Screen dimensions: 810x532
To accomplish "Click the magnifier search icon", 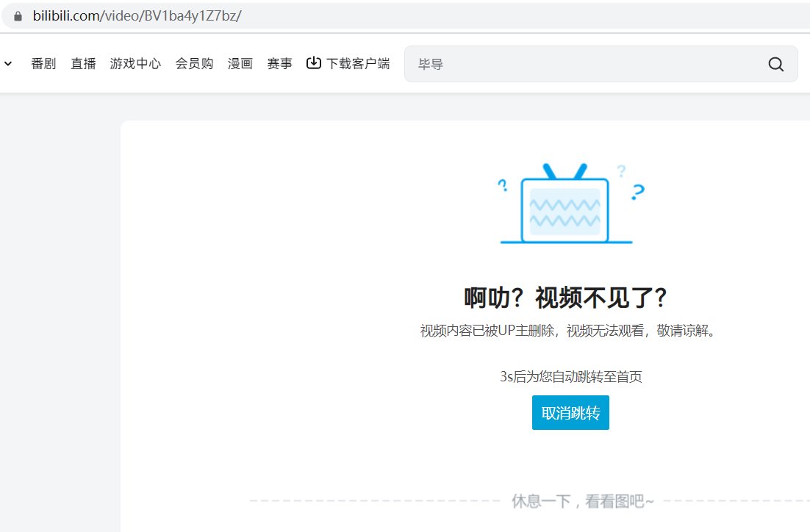I will (x=776, y=64).
